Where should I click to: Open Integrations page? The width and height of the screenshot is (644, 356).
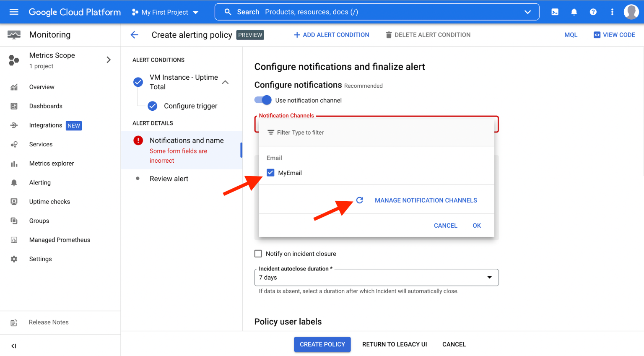tap(46, 125)
